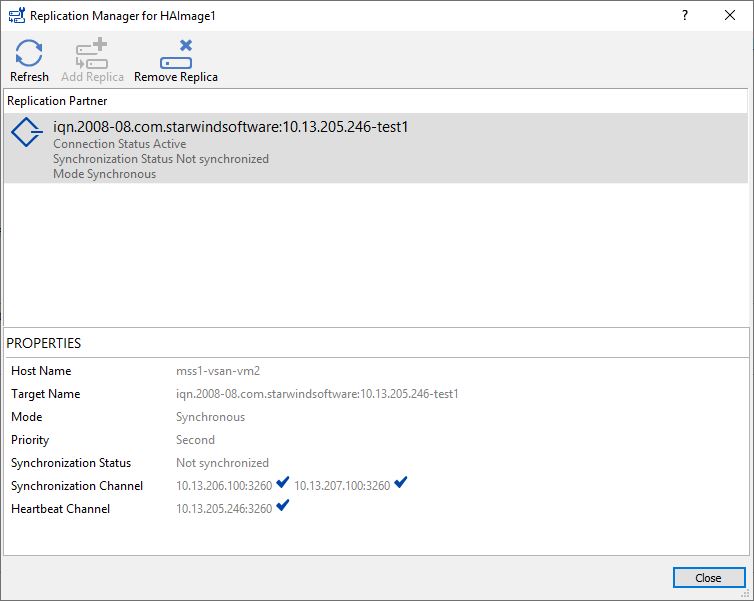754x601 pixels.
Task: Click 'Mode Synchronous' in partner row
Action: point(104,174)
